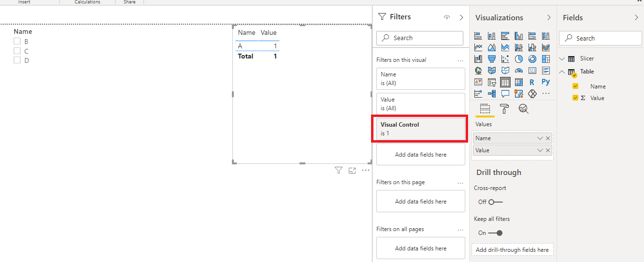
Task: Select the Slicer visualization icon
Action: click(x=492, y=82)
